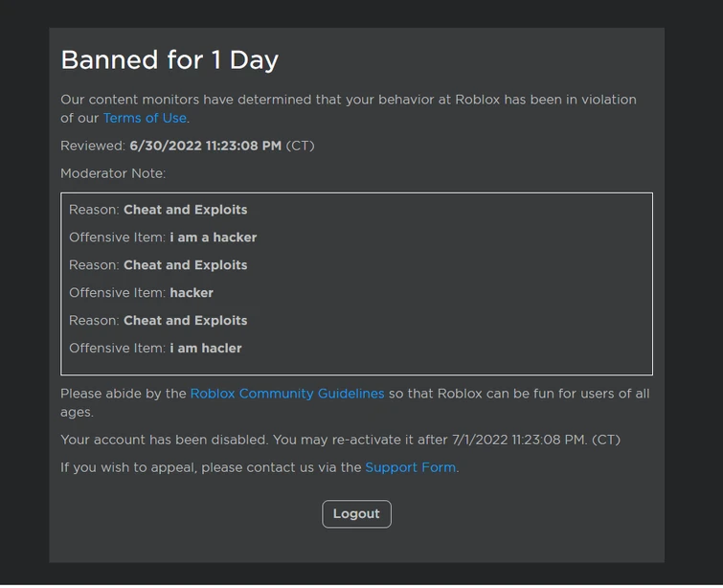
Task: Click the "Moderator Note:" label
Action: 113,173
